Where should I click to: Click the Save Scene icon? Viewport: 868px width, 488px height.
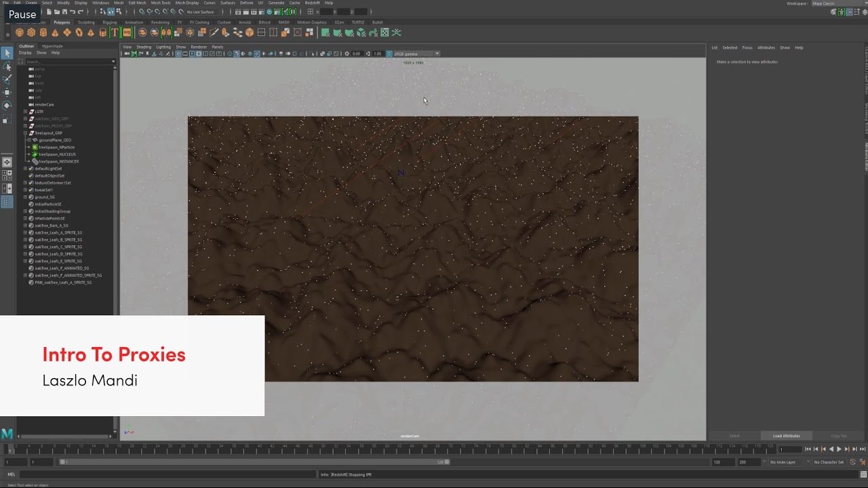point(64,12)
